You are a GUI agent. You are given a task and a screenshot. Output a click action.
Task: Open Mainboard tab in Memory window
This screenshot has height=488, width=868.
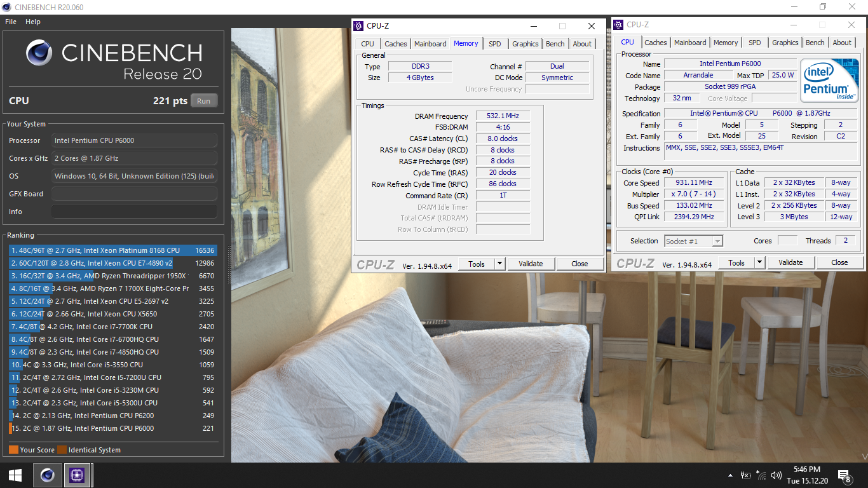(x=430, y=44)
